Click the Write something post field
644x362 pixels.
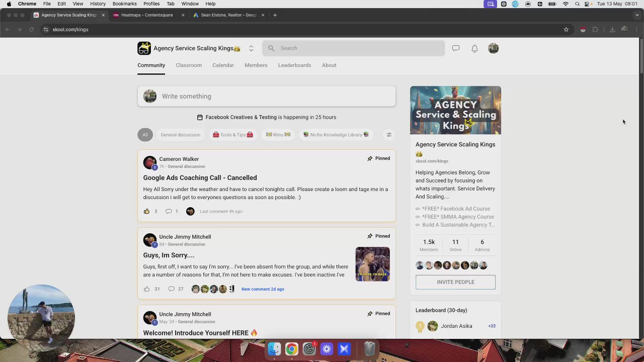(267, 97)
